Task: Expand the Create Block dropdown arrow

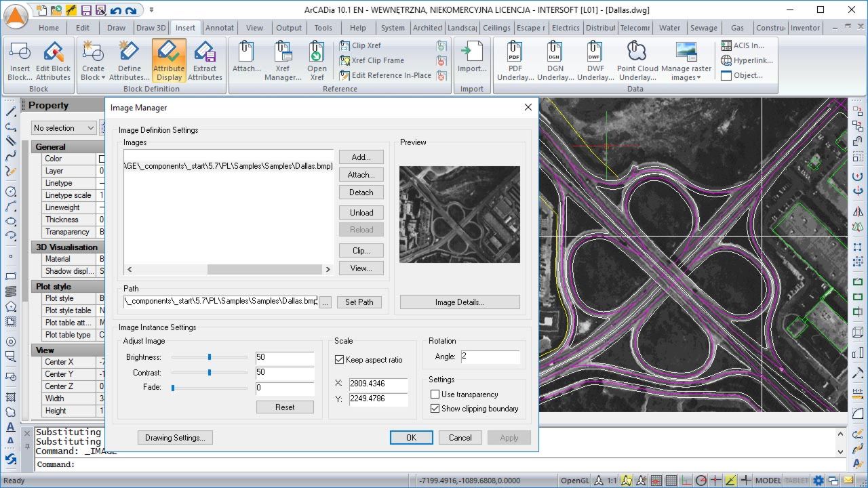Action: 103,78
